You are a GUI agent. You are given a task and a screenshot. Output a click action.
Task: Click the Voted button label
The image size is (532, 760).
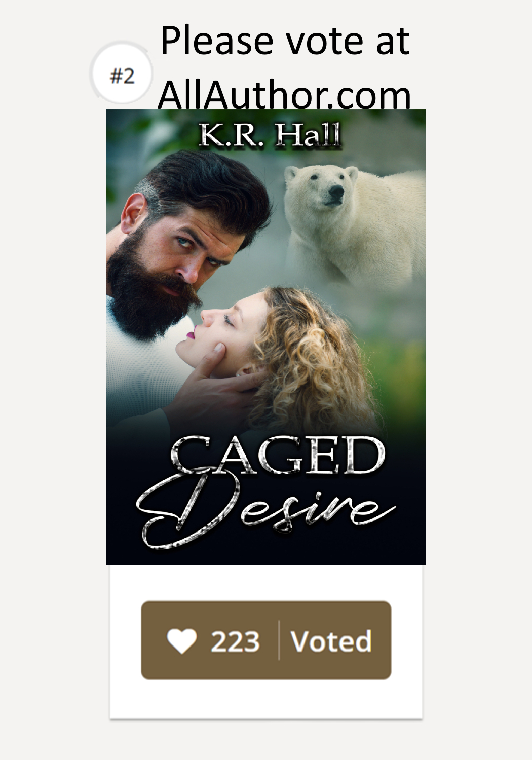(x=331, y=641)
